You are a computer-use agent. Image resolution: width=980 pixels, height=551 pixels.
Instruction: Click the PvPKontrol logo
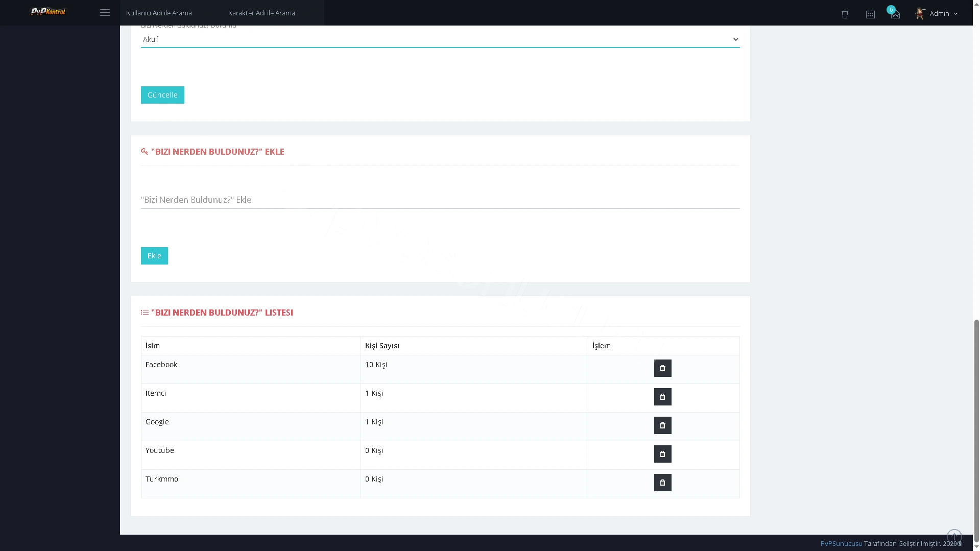click(48, 12)
